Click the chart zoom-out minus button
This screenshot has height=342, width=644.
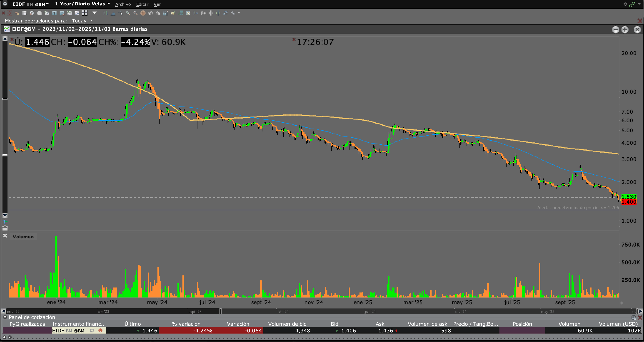click(x=615, y=30)
